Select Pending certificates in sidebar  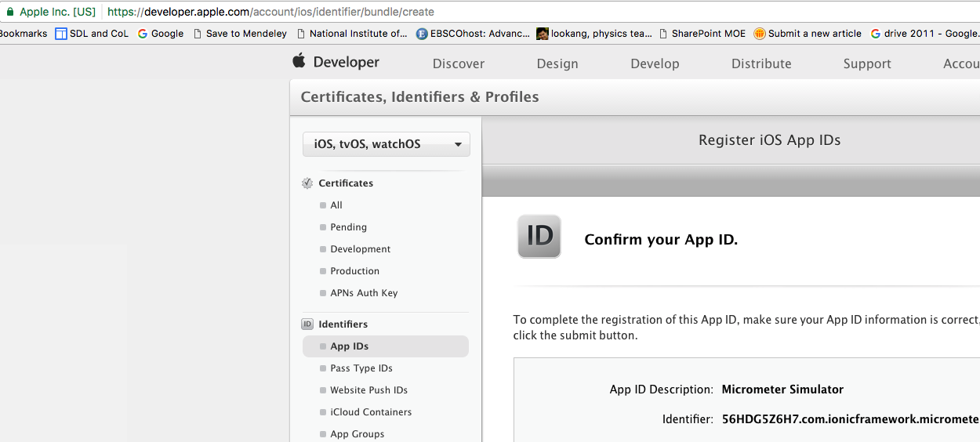348,227
